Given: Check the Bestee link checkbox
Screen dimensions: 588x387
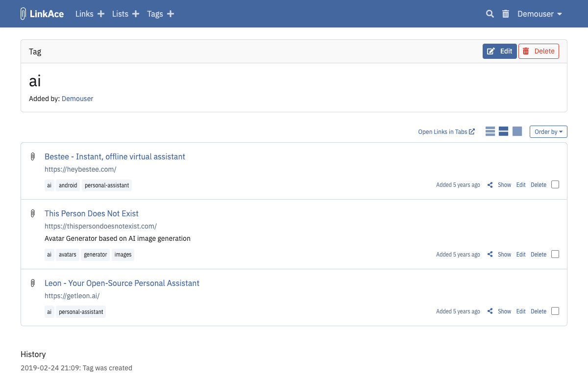Looking at the screenshot, I should (555, 185).
